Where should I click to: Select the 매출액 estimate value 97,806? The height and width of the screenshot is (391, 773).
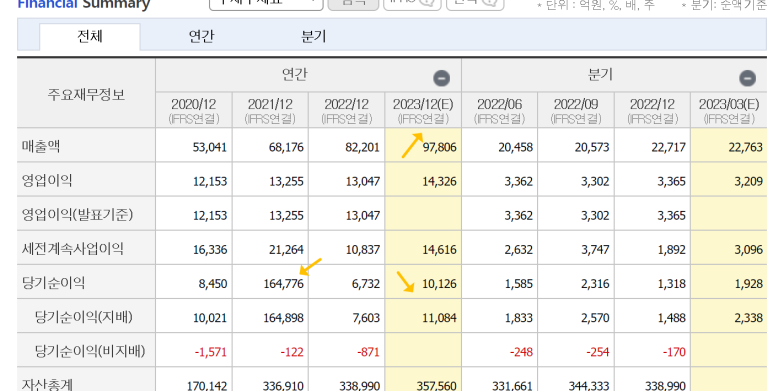pos(439,147)
